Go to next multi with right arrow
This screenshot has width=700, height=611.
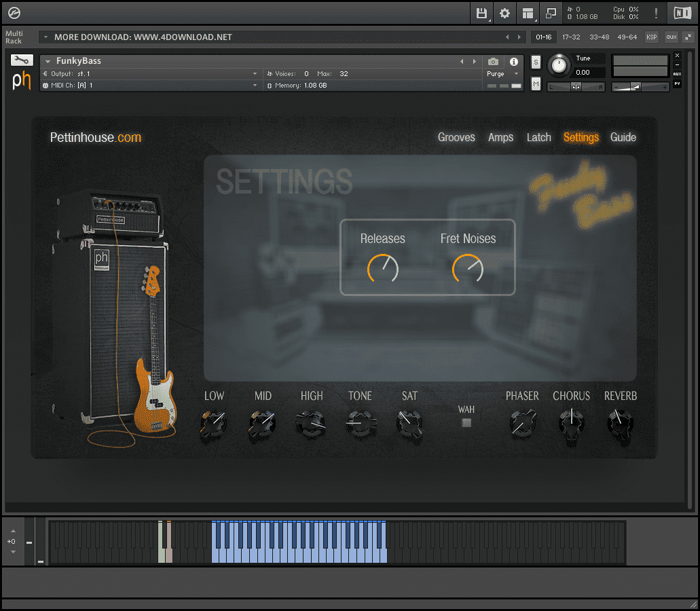pyautogui.click(x=519, y=37)
